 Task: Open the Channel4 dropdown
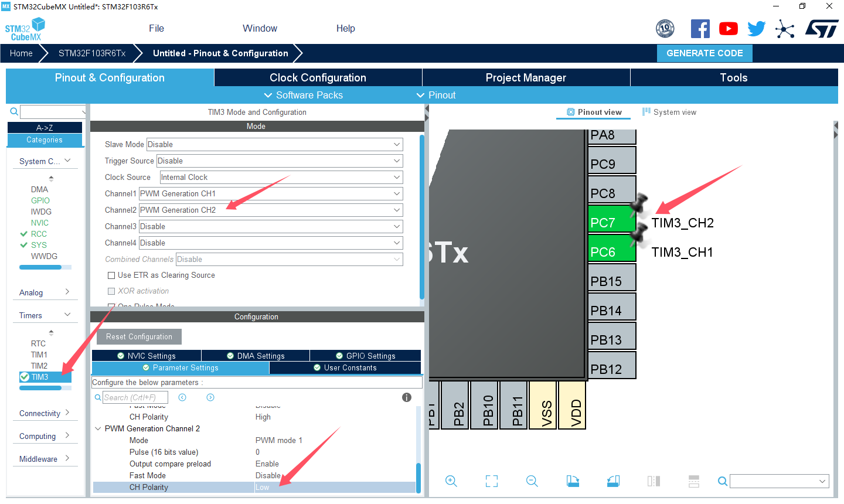click(x=271, y=243)
